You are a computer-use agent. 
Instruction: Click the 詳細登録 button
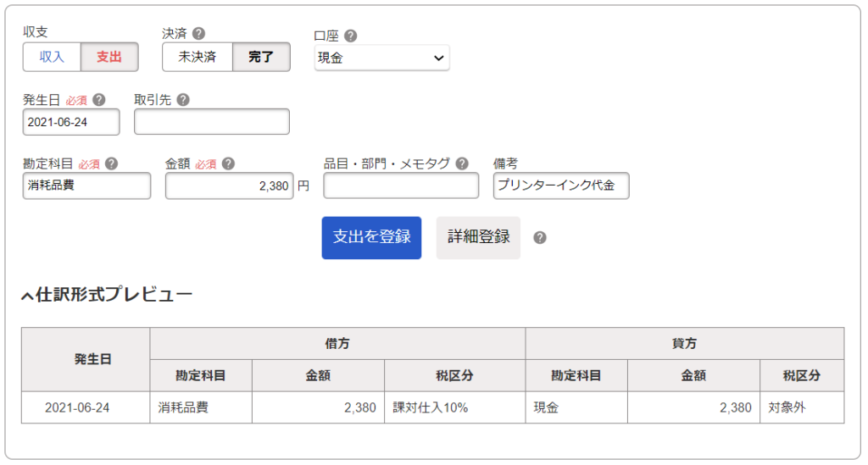click(478, 238)
